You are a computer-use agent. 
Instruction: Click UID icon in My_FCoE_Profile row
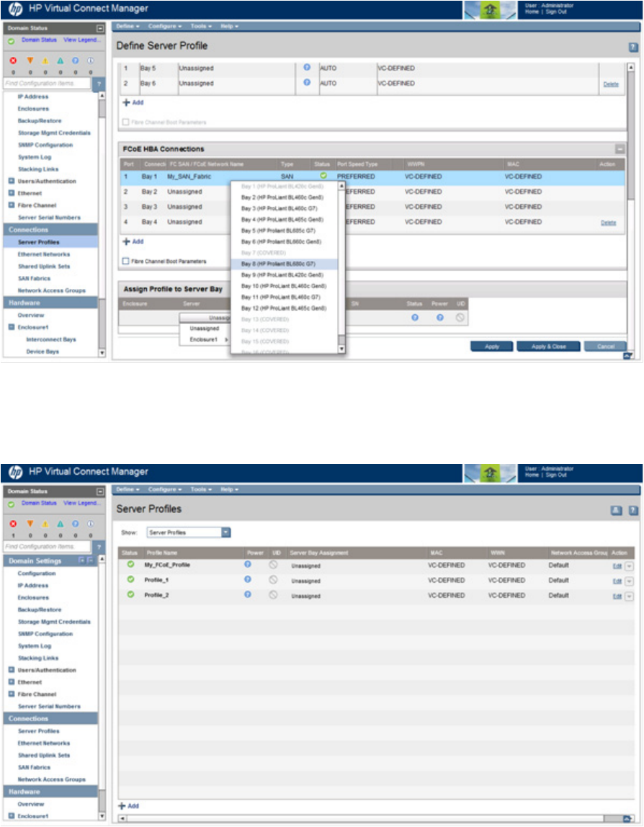pyautogui.click(x=273, y=565)
